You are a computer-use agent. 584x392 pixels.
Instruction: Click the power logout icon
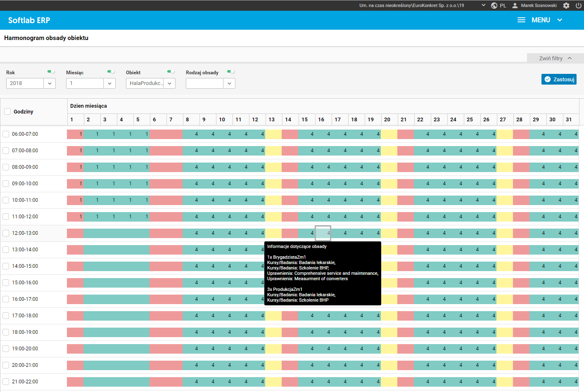tap(578, 5)
